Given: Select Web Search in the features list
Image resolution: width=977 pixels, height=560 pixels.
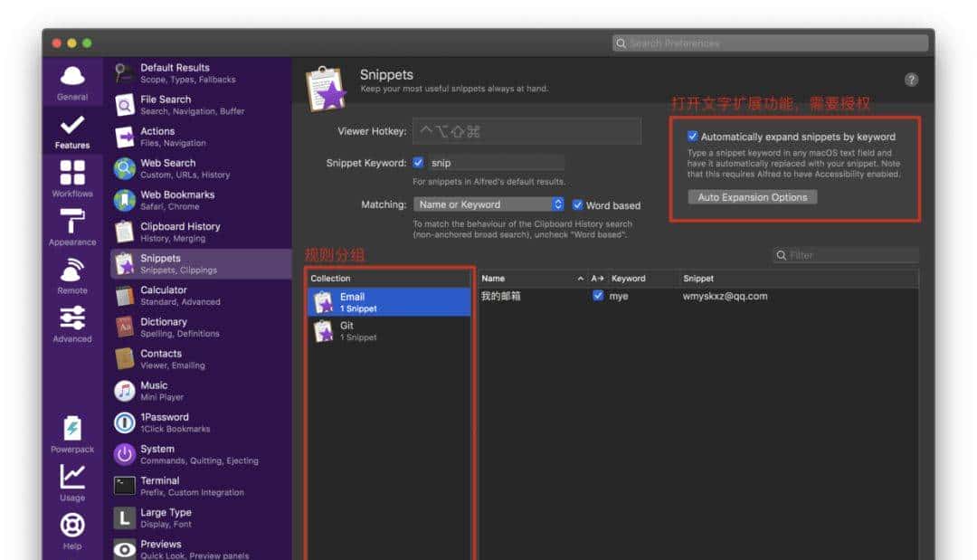Looking at the screenshot, I should click(167, 168).
